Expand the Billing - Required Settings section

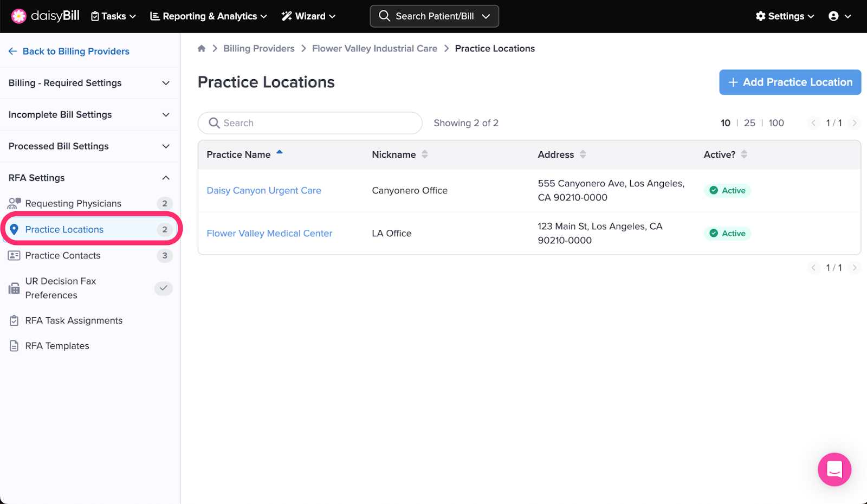pos(90,83)
